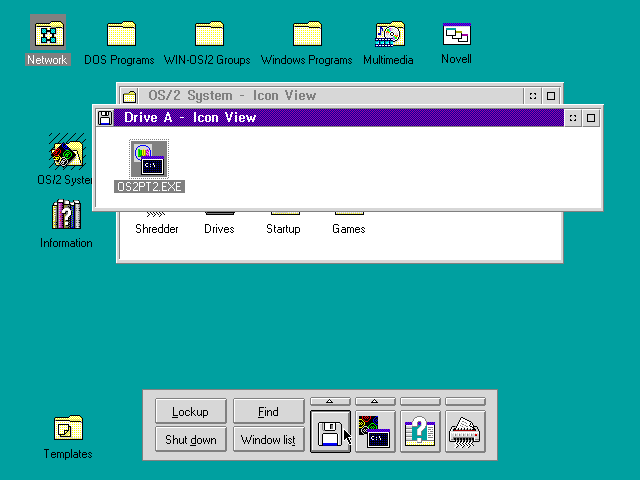Click the Find button
640x480 pixels.
coord(269,411)
